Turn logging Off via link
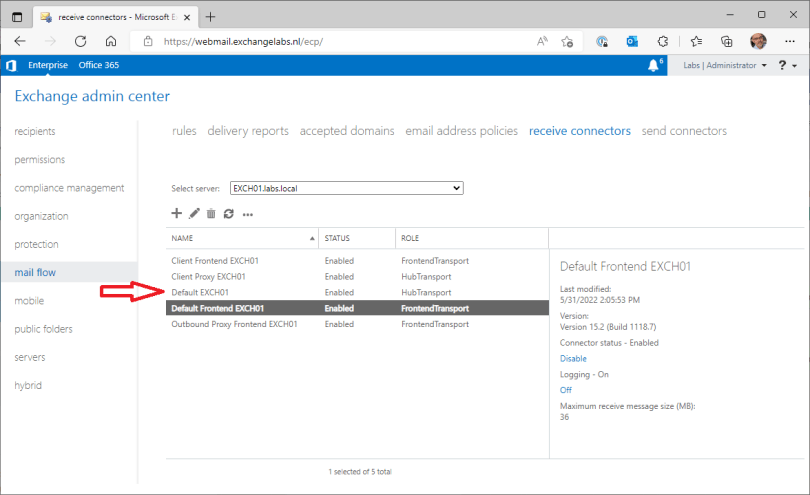Screen dimensions: 810x495 [566, 390]
